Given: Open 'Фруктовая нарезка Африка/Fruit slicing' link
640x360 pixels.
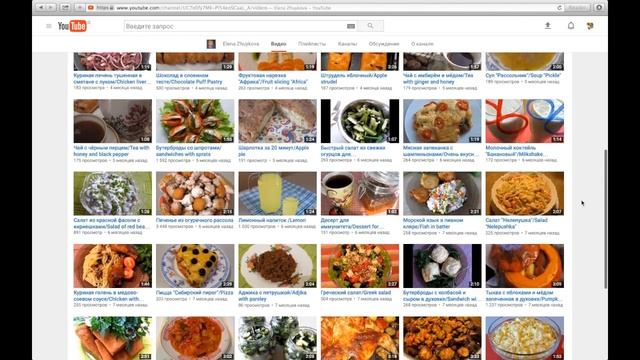Looking at the screenshot, I should [x=273, y=78].
